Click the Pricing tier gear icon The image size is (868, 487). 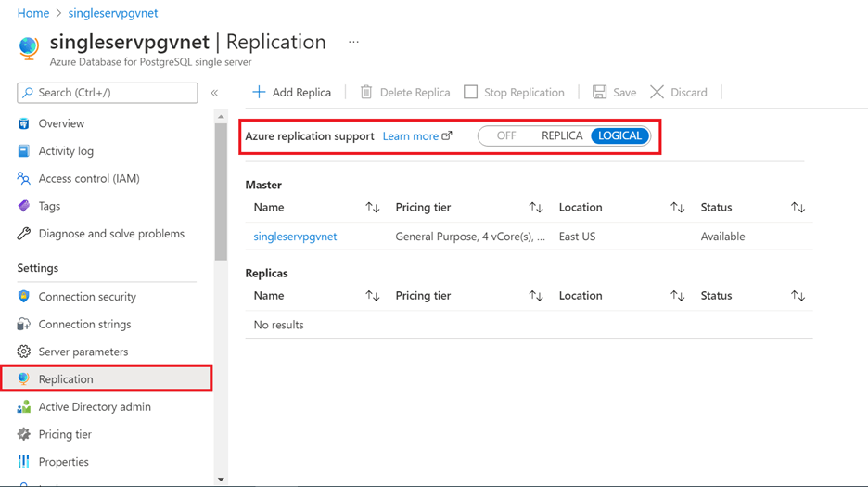pyautogui.click(x=23, y=434)
